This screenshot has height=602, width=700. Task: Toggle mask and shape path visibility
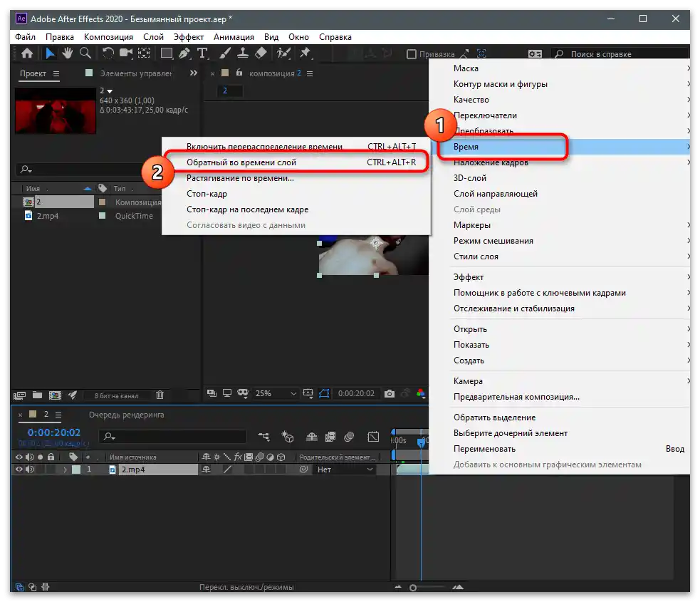pyautogui.click(x=324, y=393)
